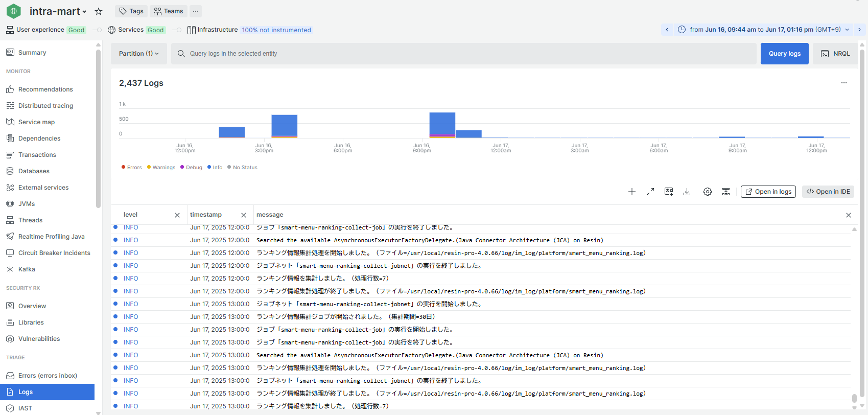Viewport: 868px width, 415px height.
Task: Open Distributed tracing in the sidebar
Action: coord(45,106)
